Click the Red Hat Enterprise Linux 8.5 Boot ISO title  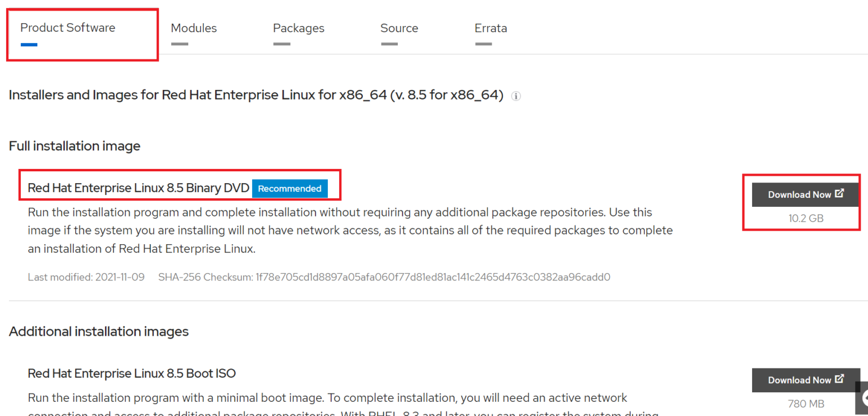coord(132,373)
